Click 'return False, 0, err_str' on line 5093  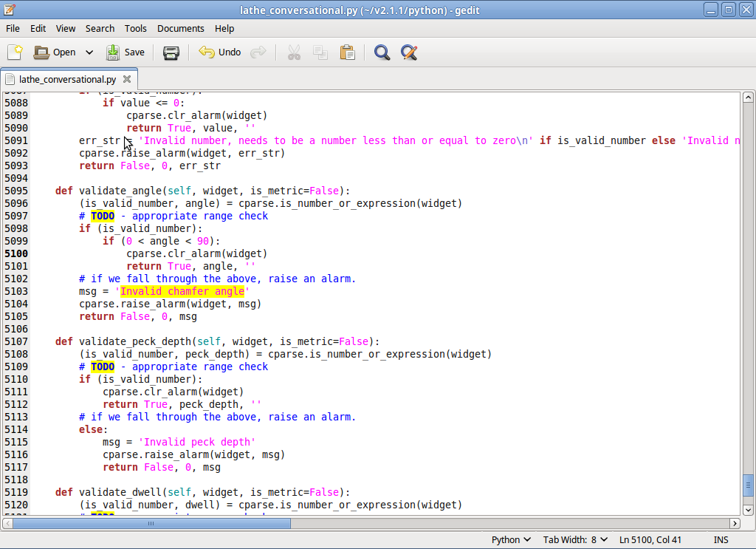(x=150, y=166)
